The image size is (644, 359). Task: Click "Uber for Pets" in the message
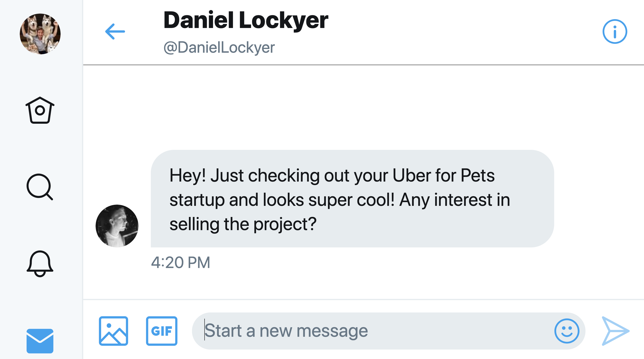pyautogui.click(x=443, y=175)
